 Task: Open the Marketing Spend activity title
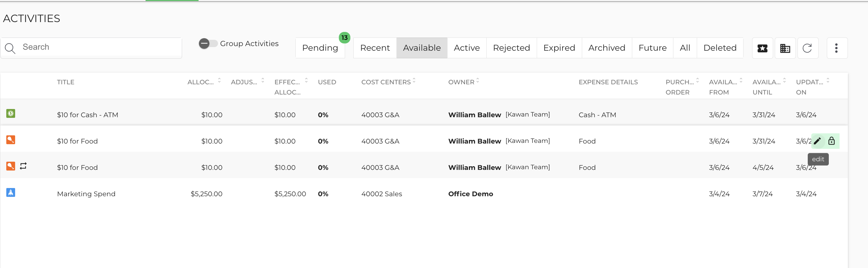(86, 194)
